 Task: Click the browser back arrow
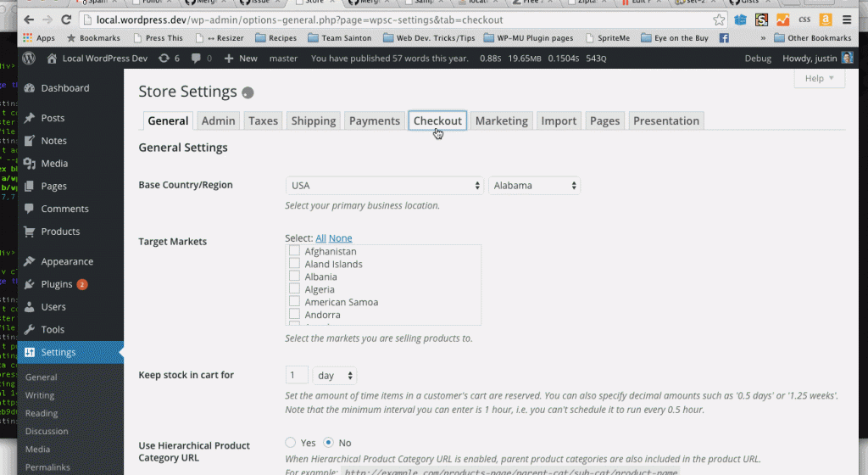click(29, 20)
